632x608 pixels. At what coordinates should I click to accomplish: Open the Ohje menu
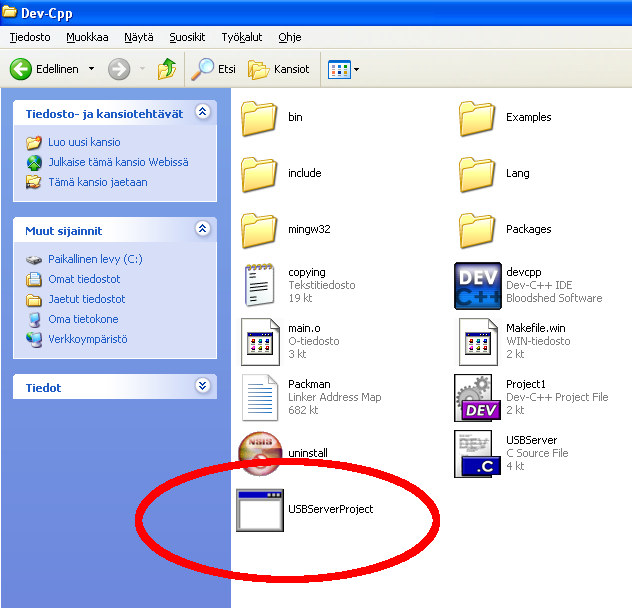click(290, 37)
